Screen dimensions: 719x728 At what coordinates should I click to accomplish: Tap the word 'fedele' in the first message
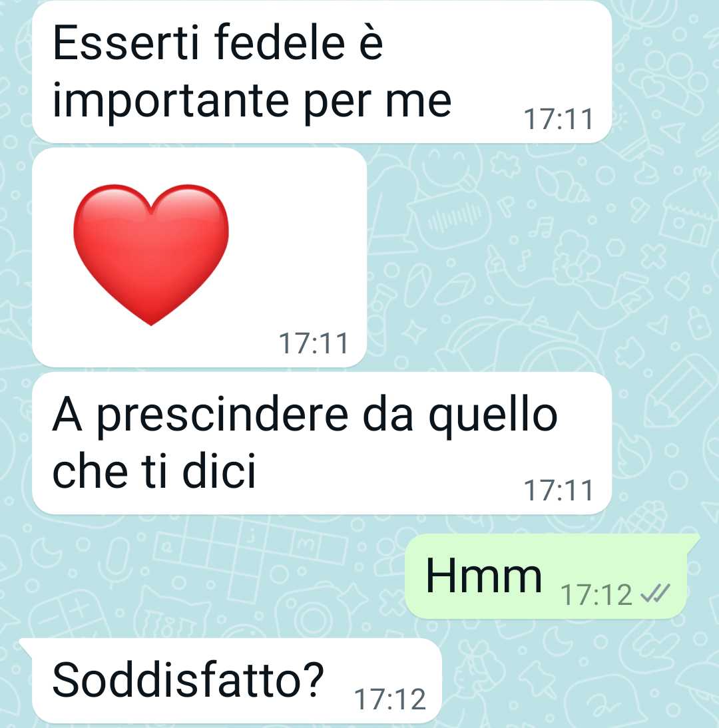[280, 43]
